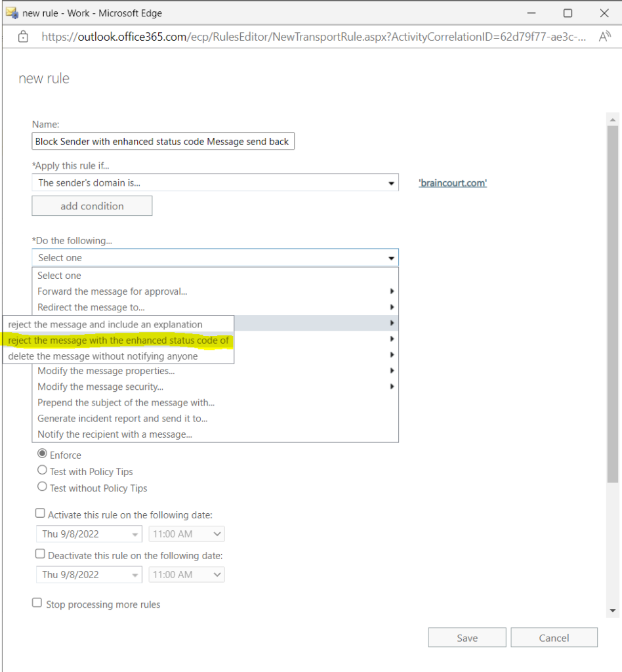Enable Stop processing more rules checkbox
The width and height of the screenshot is (622, 672).
tap(37, 603)
